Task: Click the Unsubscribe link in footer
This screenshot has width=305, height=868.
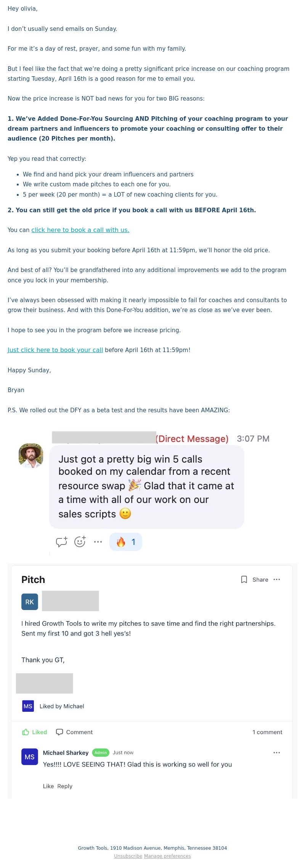Action: 128,856
